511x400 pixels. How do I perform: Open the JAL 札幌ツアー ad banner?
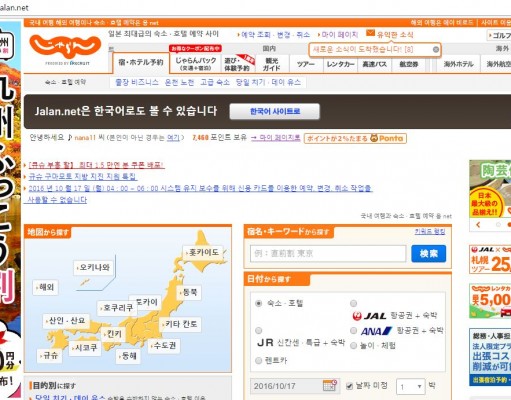[x=490, y=259]
